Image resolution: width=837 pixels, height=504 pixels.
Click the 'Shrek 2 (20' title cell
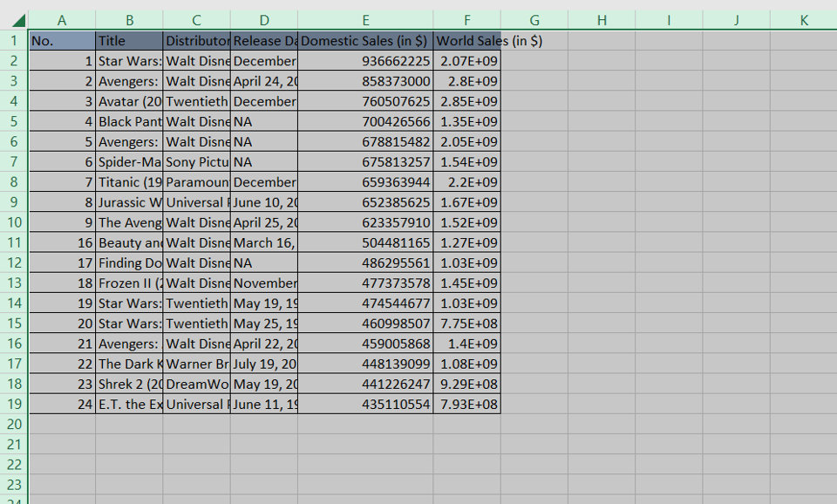click(129, 384)
